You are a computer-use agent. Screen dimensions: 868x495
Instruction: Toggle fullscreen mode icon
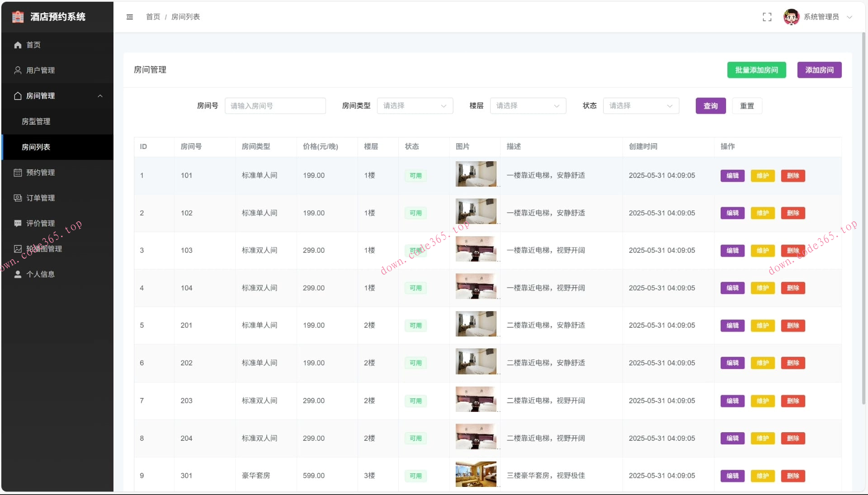click(x=767, y=17)
